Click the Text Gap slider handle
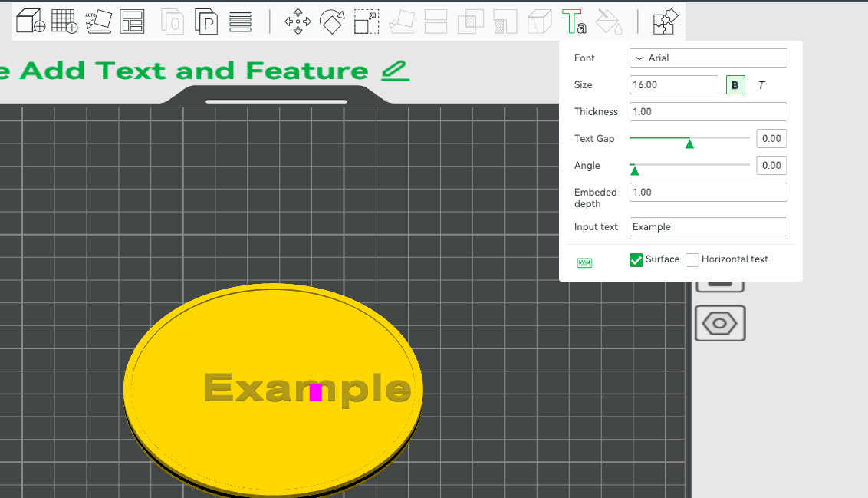Viewport: 868px width, 498px height. 689,143
